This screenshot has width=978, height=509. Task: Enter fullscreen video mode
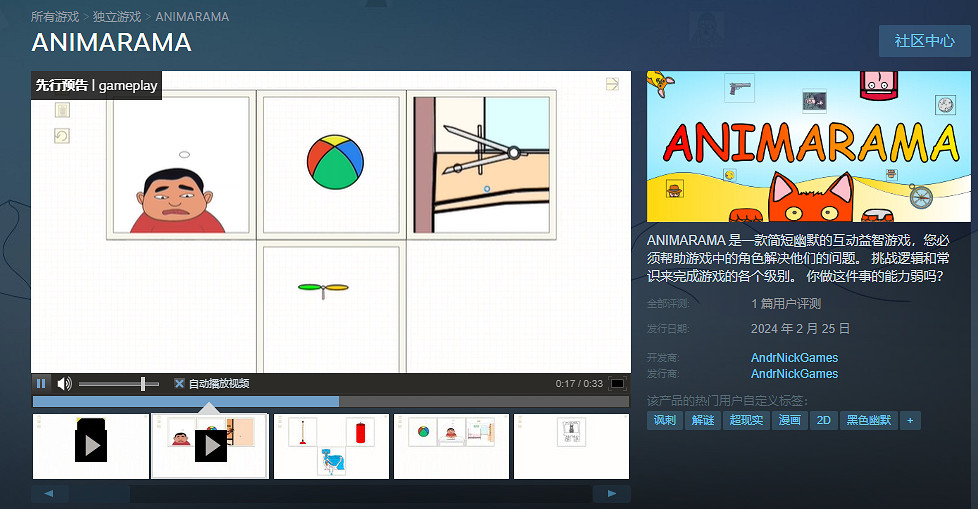click(617, 384)
